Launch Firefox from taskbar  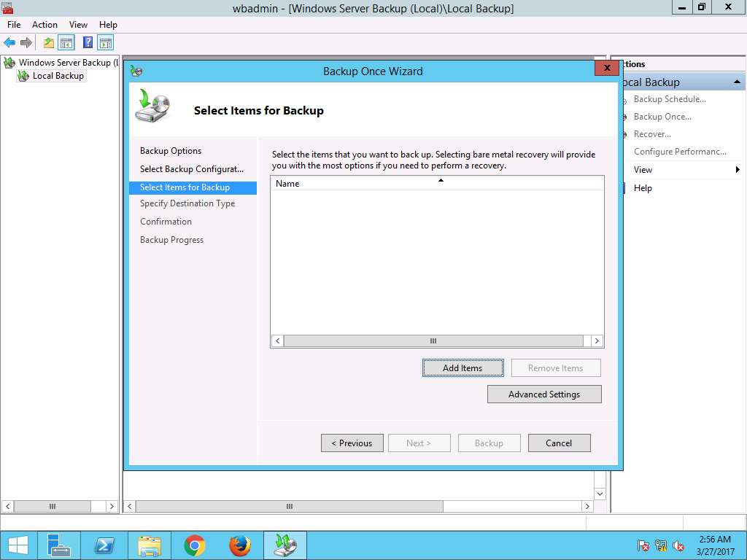(239, 545)
